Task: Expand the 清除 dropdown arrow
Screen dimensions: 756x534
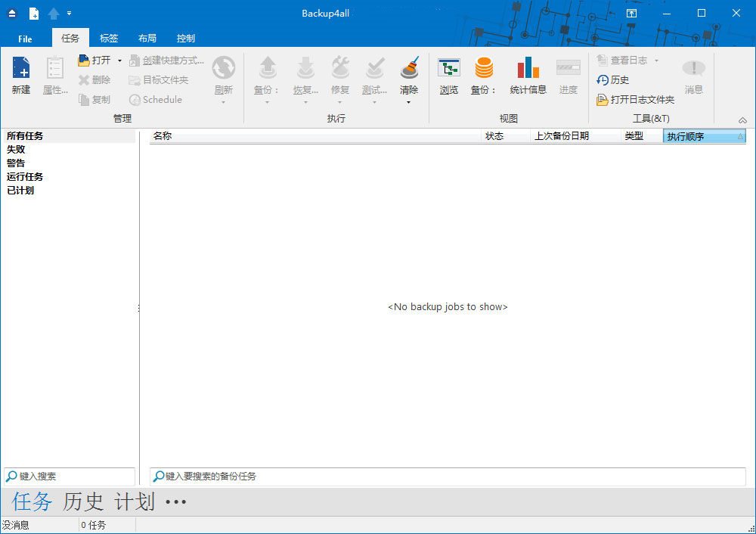Action: (409, 102)
